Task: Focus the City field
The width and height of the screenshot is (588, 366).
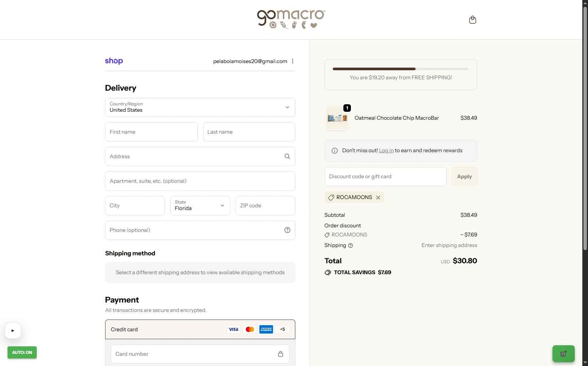Action: point(135,206)
